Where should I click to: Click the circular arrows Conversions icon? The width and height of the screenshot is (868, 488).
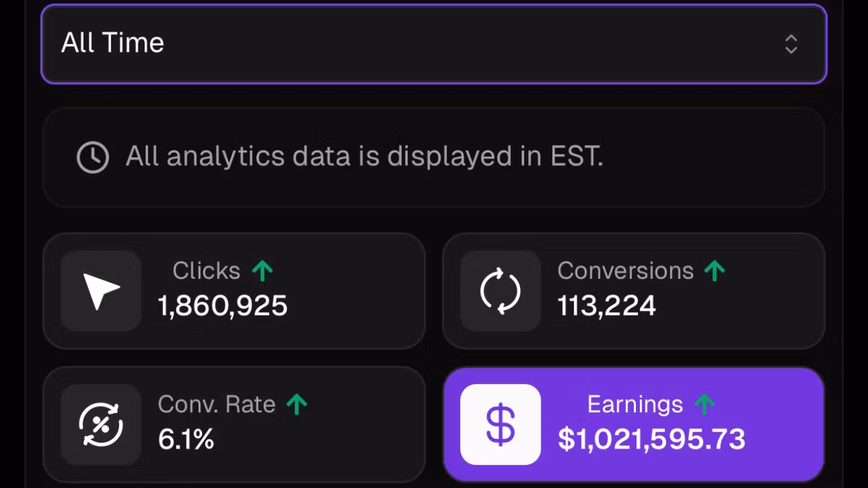pos(500,291)
